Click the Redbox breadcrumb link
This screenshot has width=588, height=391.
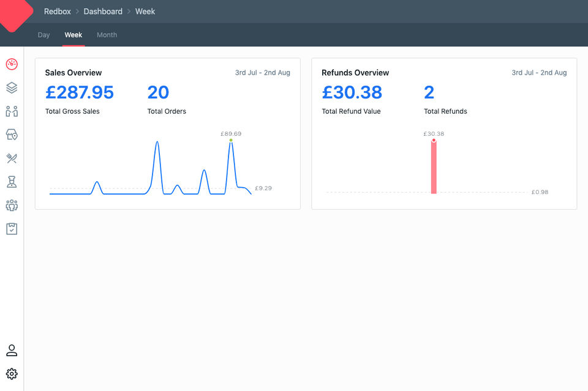click(58, 11)
